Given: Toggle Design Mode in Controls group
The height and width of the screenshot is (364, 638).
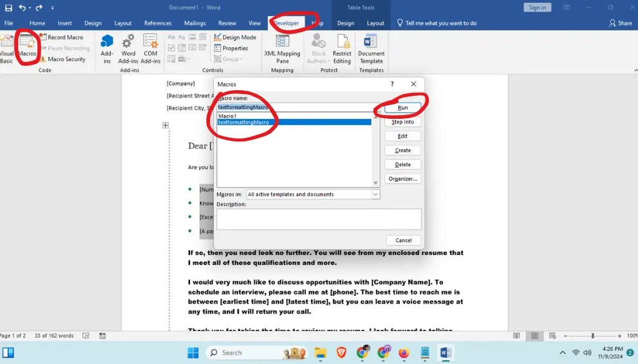Looking at the screenshot, I should 235,37.
